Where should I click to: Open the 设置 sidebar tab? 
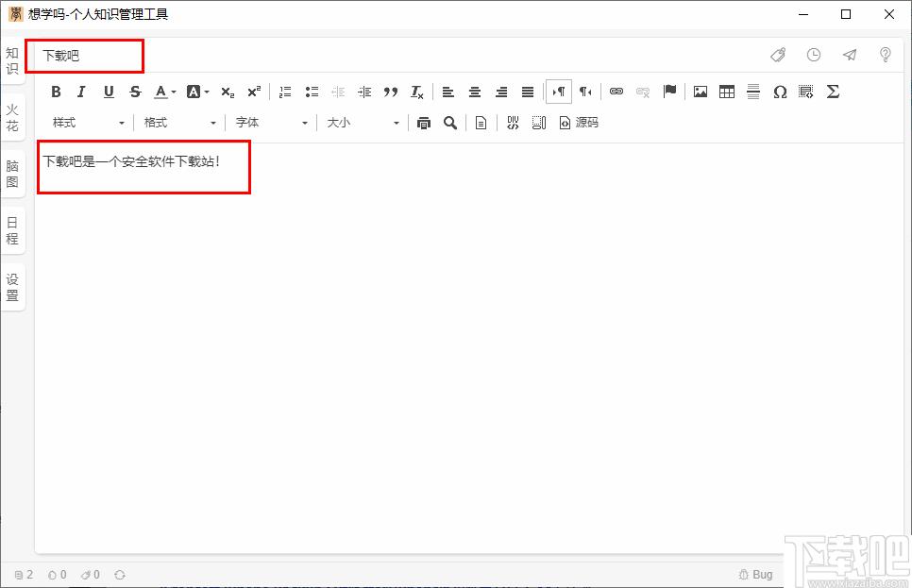[12, 287]
